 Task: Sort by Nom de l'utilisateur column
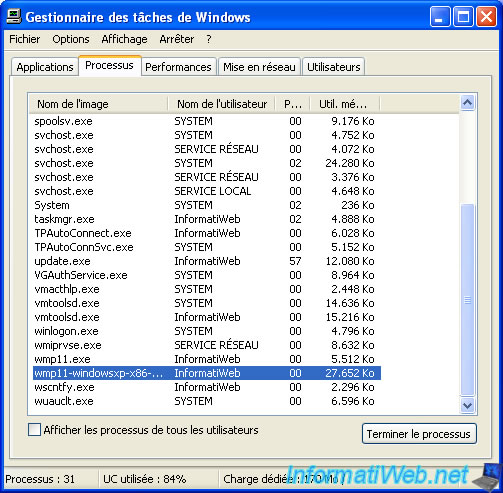[221, 104]
